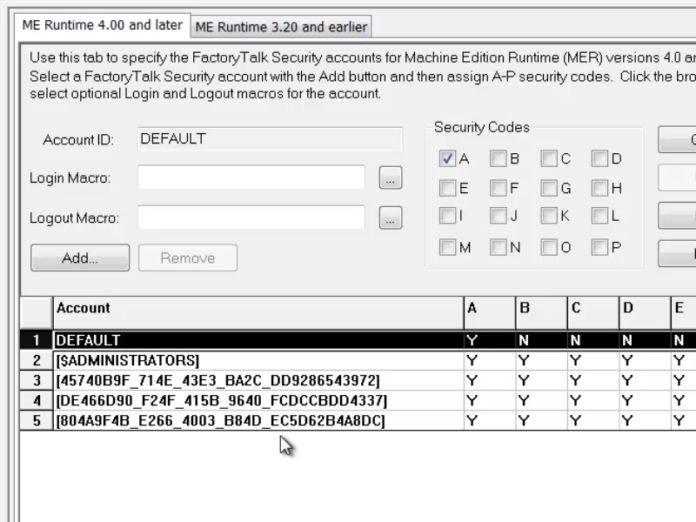The height and width of the screenshot is (522, 696).
Task: Click the Remove button
Action: (x=187, y=258)
